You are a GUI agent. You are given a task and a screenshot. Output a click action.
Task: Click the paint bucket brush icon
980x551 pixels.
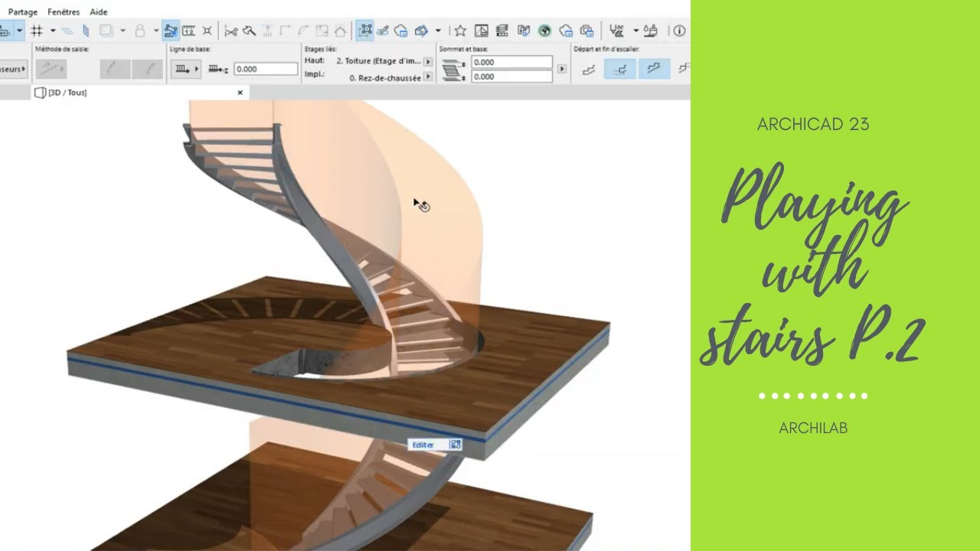point(650,31)
